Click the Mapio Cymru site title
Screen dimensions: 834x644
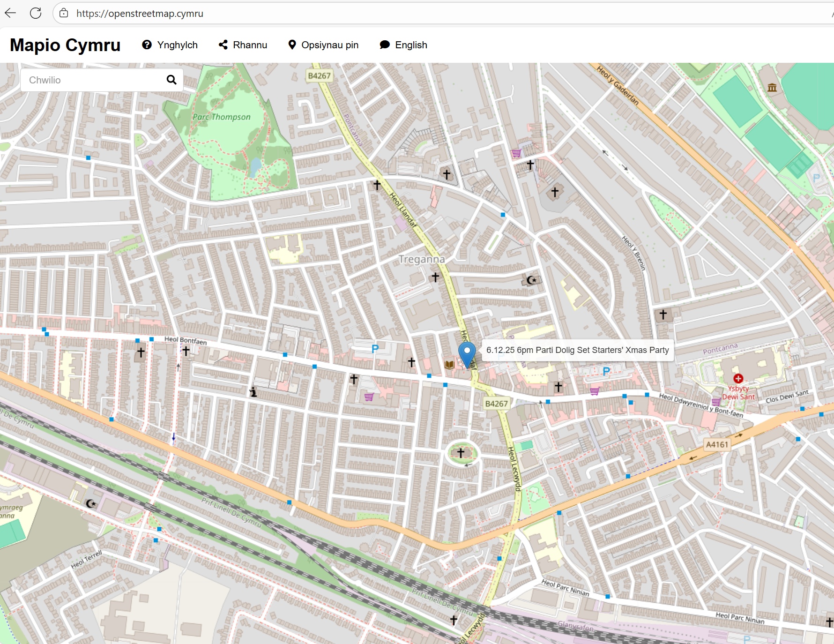click(x=65, y=45)
